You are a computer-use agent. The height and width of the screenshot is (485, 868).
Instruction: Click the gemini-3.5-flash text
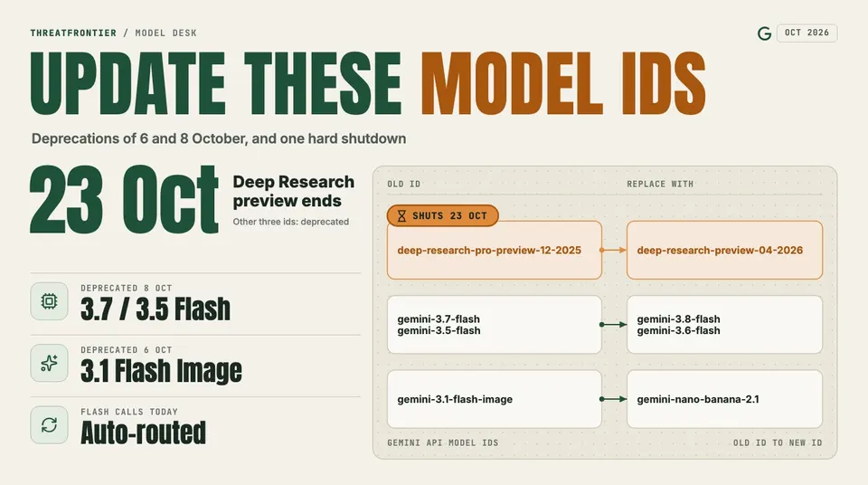tap(439, 330)
